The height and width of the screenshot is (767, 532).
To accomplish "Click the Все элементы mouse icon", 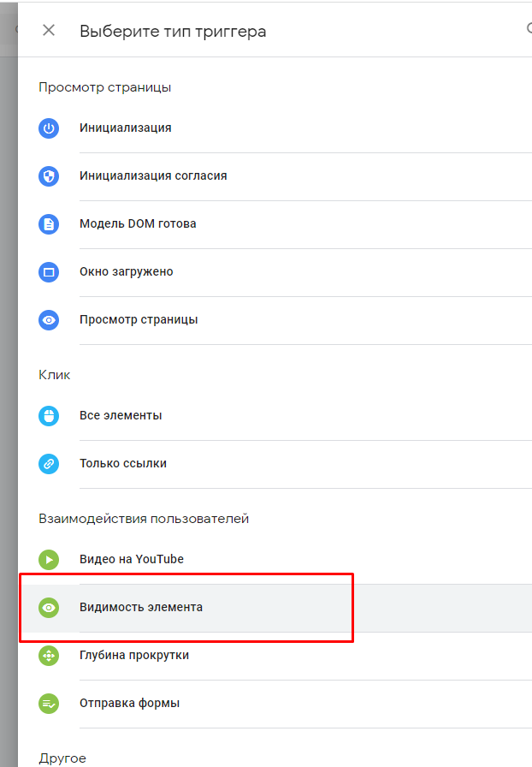I will click(x=49, y=416).
